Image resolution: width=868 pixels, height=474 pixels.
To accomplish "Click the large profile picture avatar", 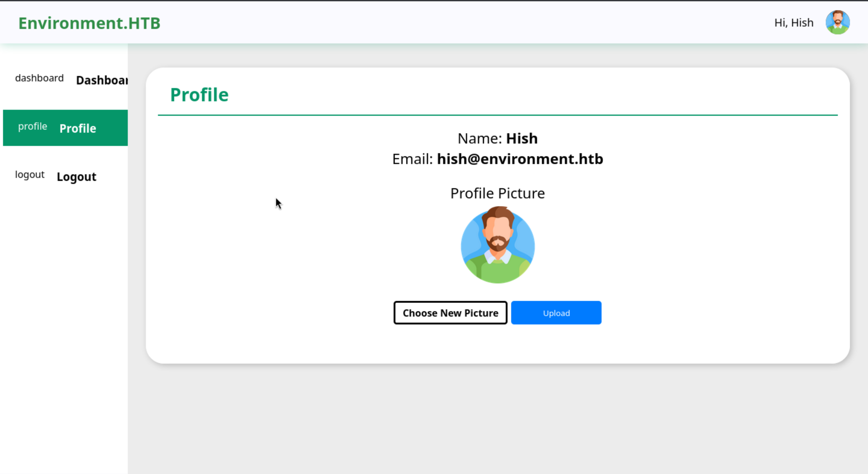I will point(497,245).
